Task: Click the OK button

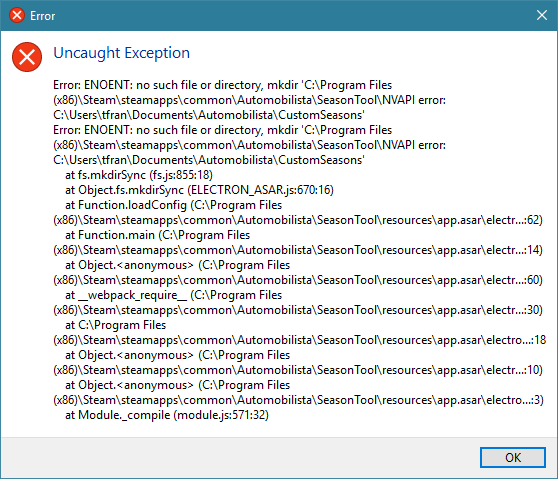Action: [512, 457]
